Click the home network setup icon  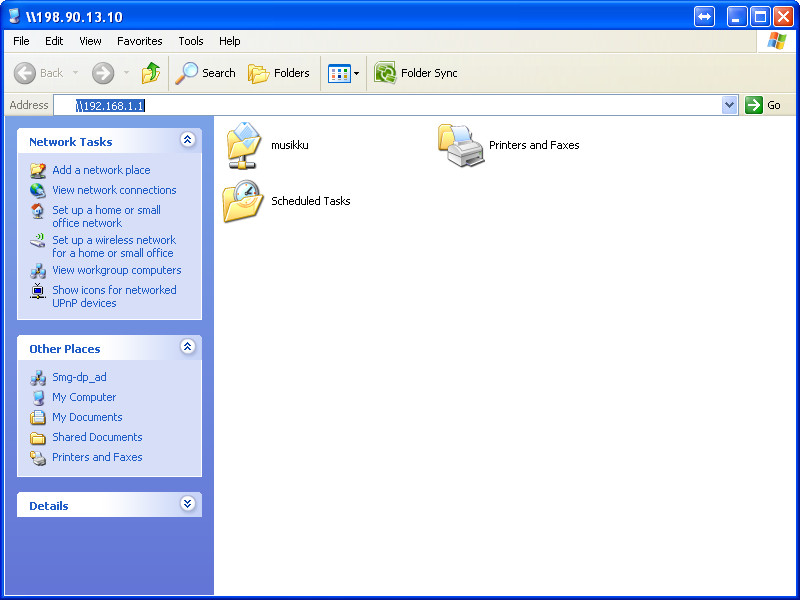tap(38, 210)
